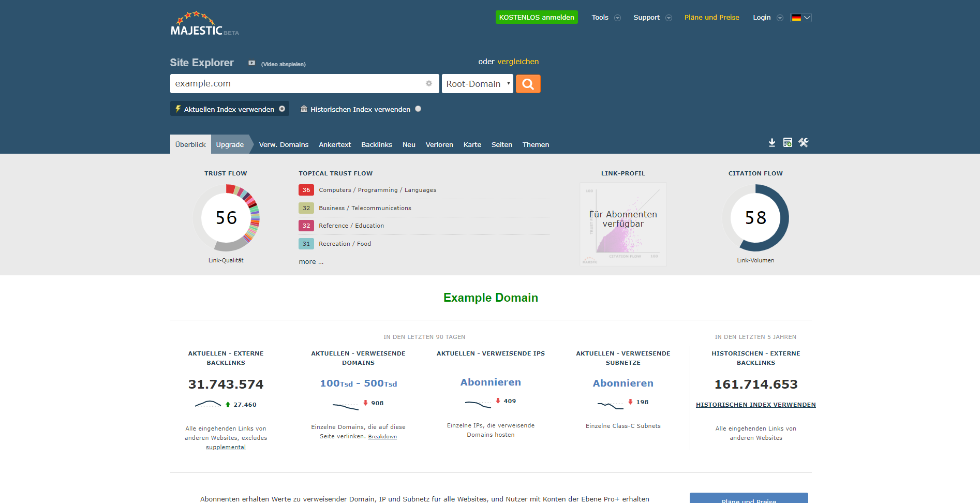The width and height of the screenshot is (980, 503).
Task: Click the download arrow icon
Action: coord(772,143)
